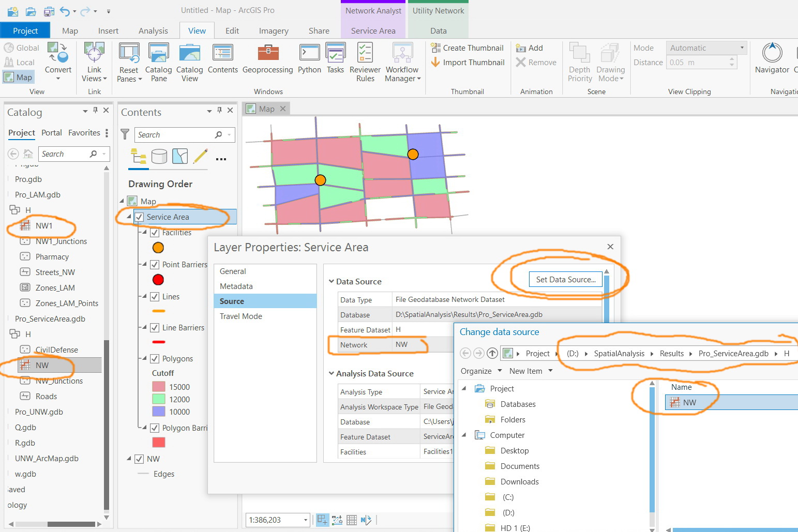Toggle the Line Barriers checkbox

coord(155,328)
